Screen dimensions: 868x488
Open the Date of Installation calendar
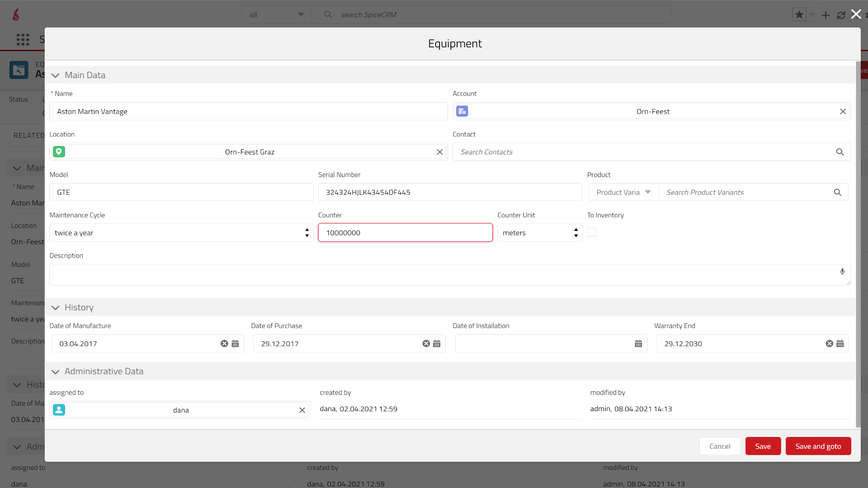(638, 344)
